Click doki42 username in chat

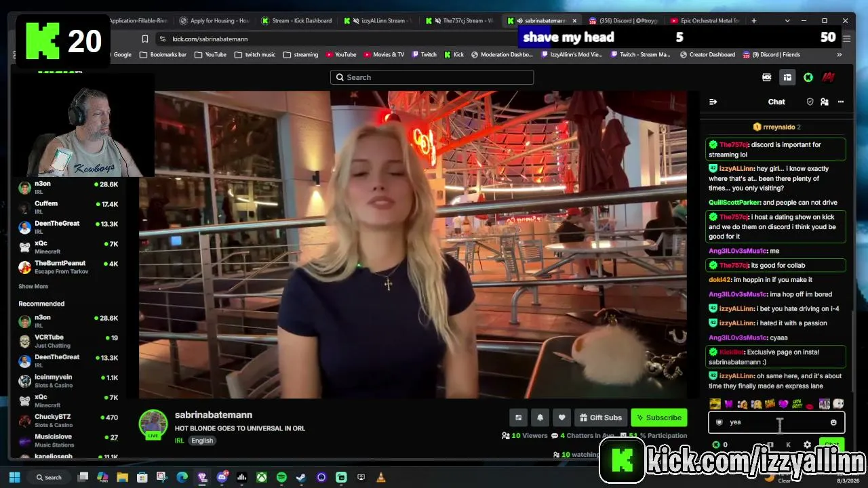[x=719, y=280]
